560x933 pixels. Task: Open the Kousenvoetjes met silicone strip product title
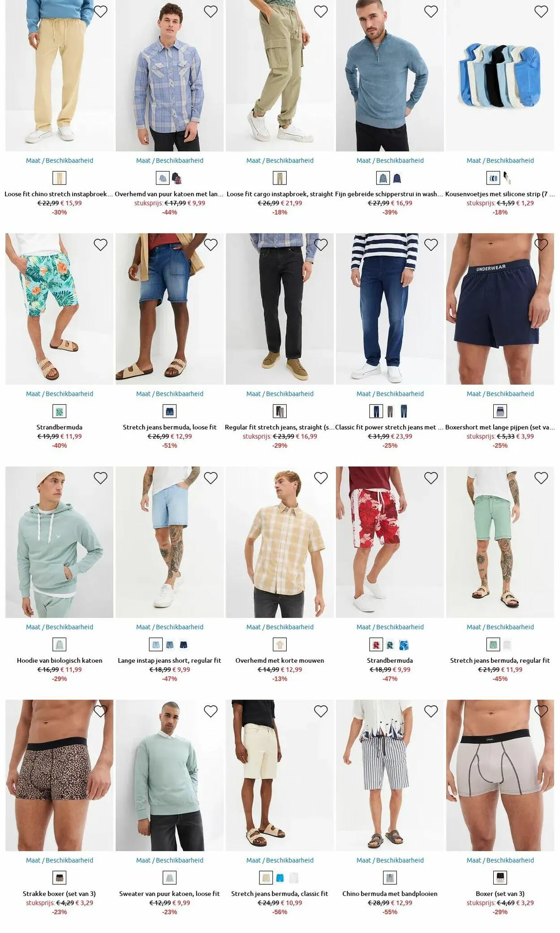coord(500,194)
